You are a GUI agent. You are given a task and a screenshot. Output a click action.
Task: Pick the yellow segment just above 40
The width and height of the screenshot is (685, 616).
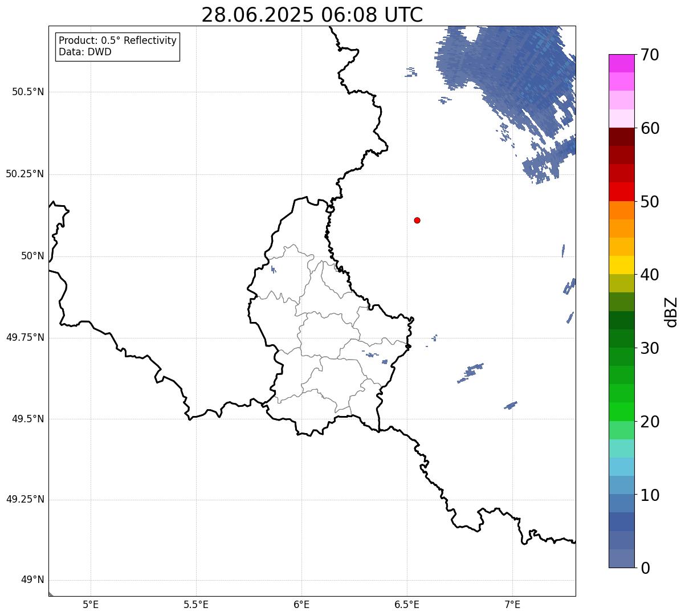621,265
